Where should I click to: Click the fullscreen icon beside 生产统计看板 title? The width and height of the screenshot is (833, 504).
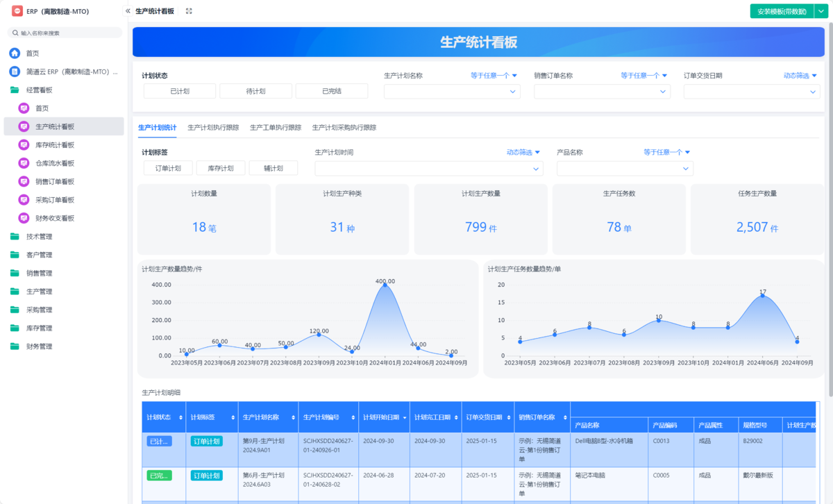pos(189,11)
